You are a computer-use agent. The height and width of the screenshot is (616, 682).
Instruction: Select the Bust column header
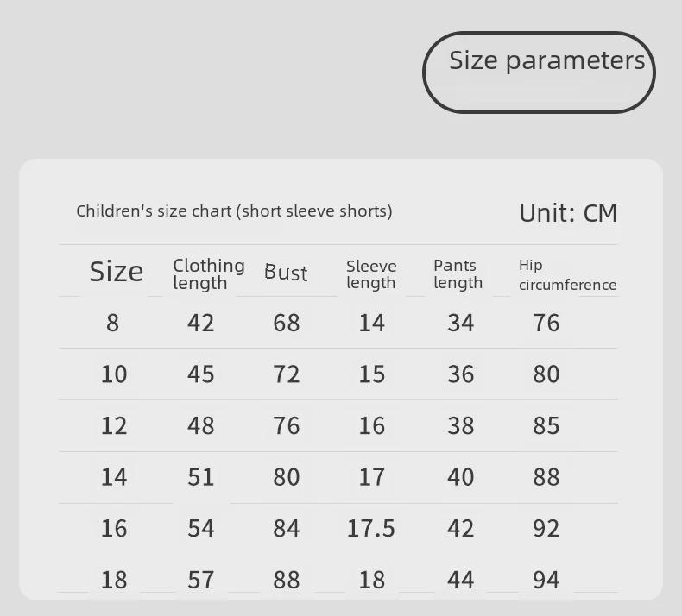(286, 273)
